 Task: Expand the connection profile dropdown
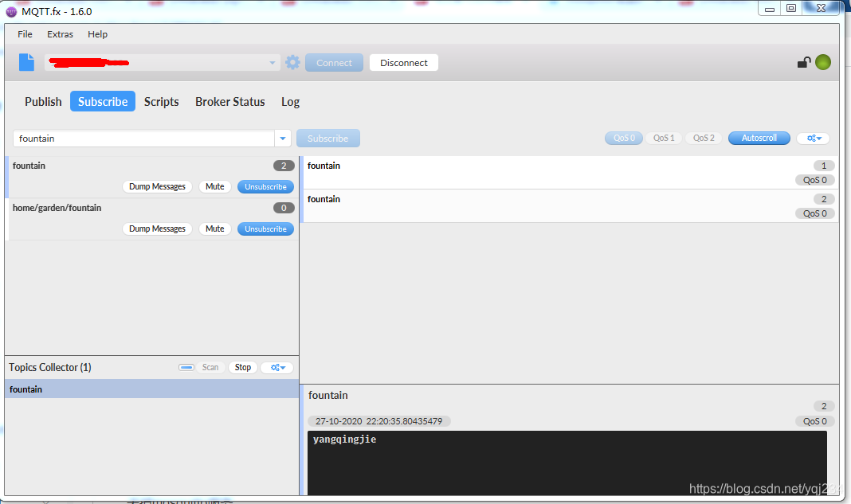271,62
